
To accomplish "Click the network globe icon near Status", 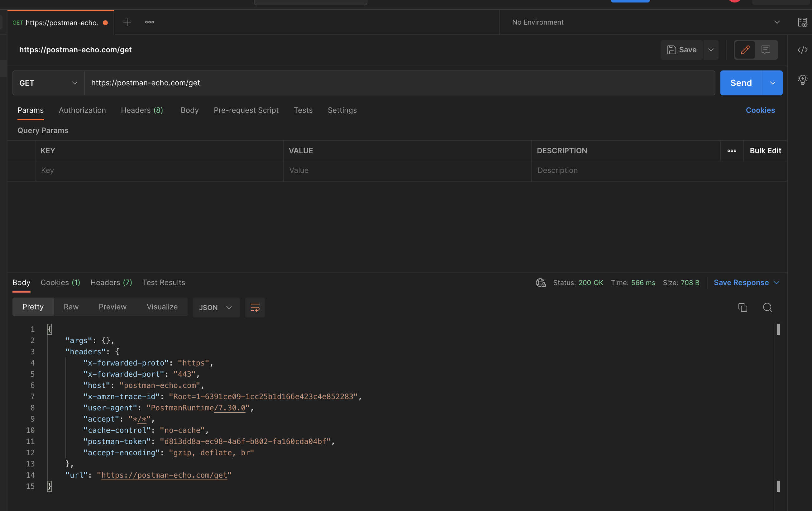I will click(x=541, y=283).
